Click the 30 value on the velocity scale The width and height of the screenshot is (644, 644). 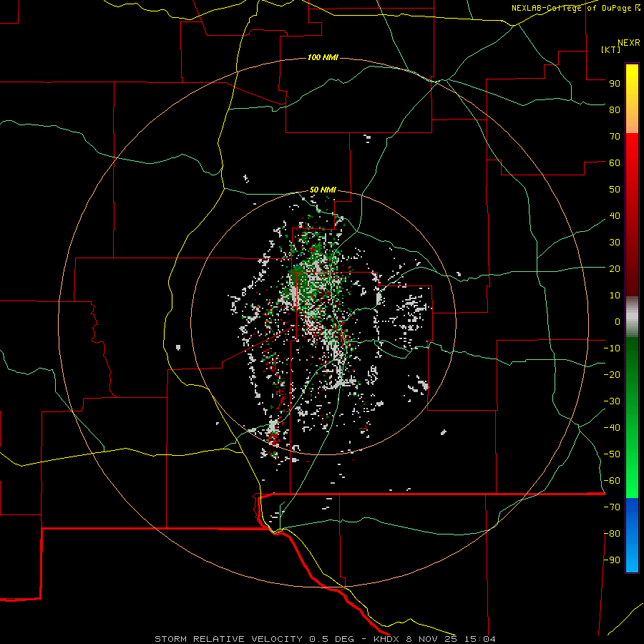[x=615, y=243]
